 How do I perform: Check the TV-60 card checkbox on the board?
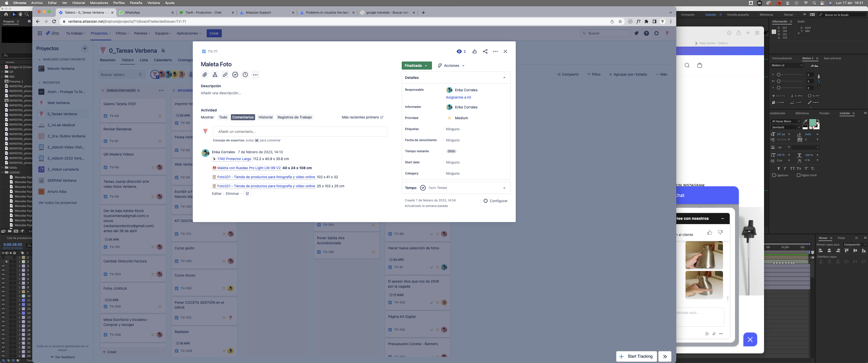click(105, 115)
